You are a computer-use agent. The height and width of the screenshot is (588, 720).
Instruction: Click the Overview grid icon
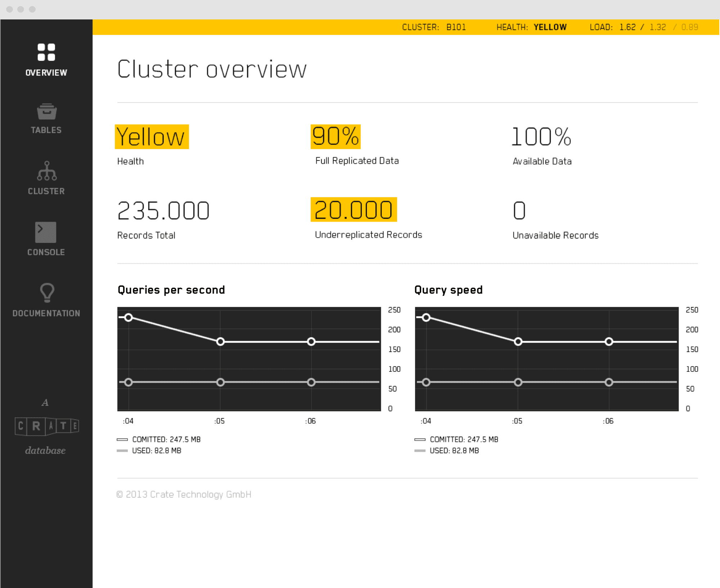[46, 52]
